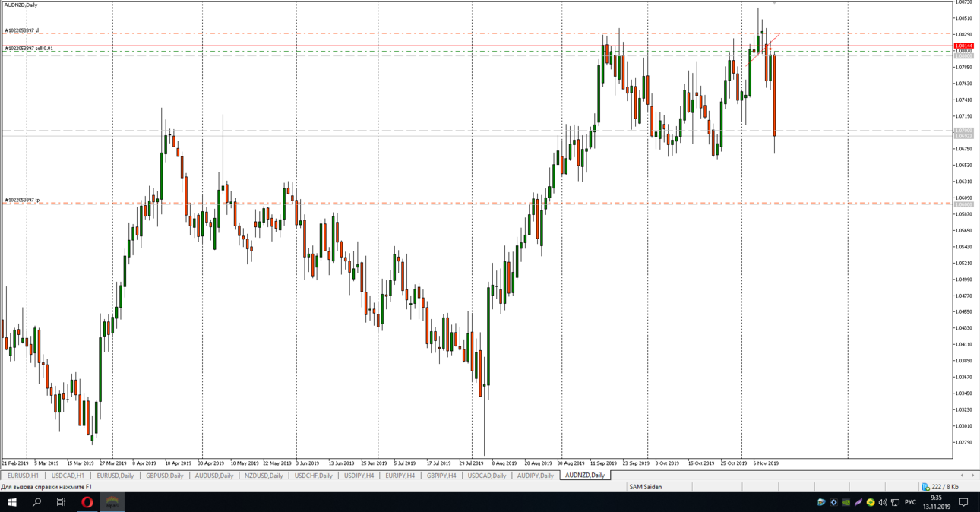Click the 11 Sep 2019 date label
Screen dimensions: 980x512
[x=603, y=463]
